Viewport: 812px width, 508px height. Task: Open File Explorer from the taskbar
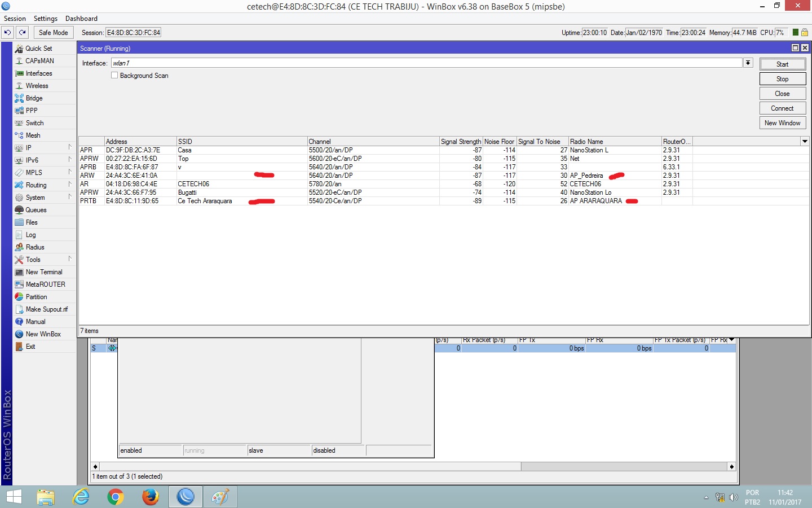[x=46, y=497]
